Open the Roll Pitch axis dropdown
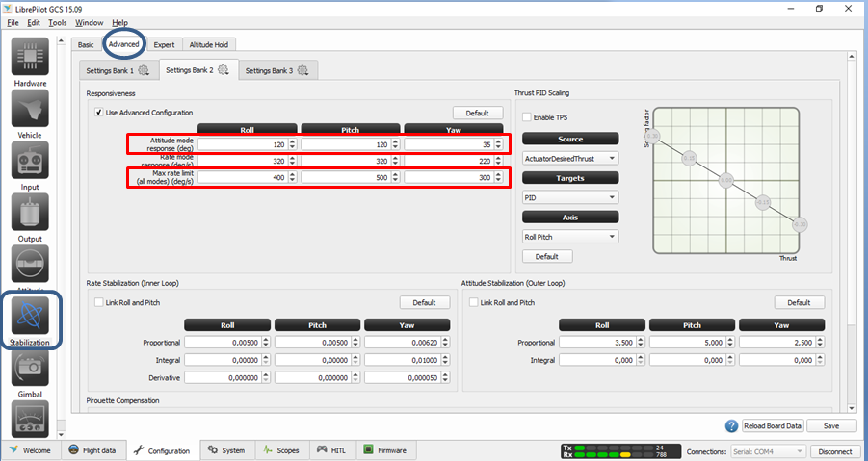 click(569, 236)
